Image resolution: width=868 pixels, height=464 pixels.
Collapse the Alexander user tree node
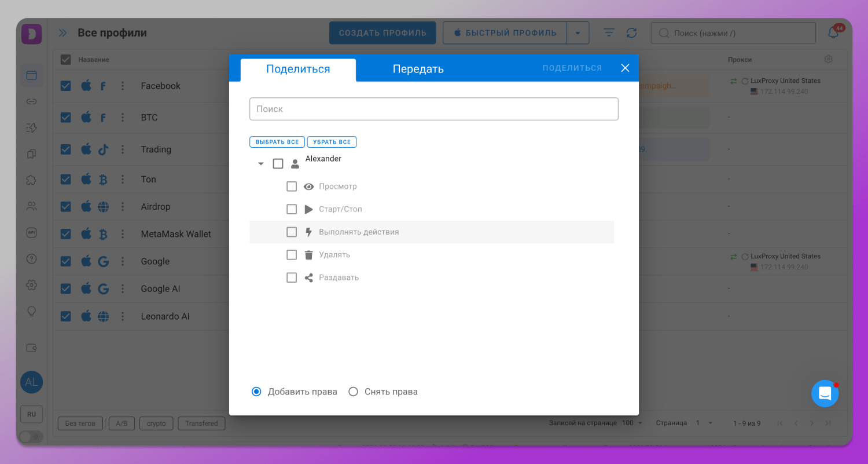pos(261,164)
